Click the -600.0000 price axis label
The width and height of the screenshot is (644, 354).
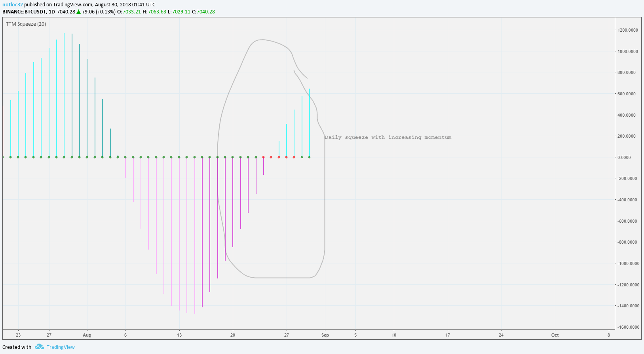pyautogui.click(x=627, y=221)
